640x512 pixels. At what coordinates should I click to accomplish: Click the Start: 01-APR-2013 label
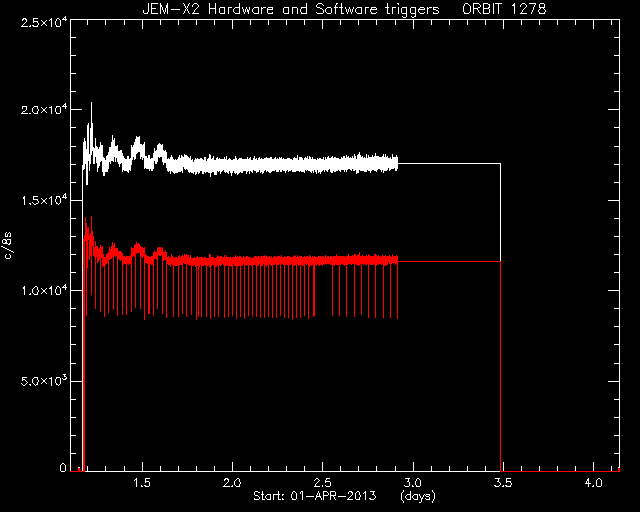click(x=315, y=496)
